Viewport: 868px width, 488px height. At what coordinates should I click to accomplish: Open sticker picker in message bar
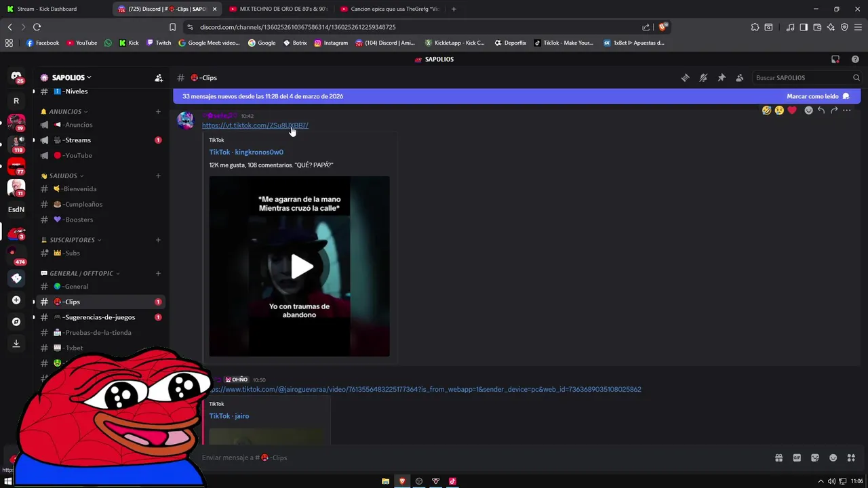click(815, 458)
